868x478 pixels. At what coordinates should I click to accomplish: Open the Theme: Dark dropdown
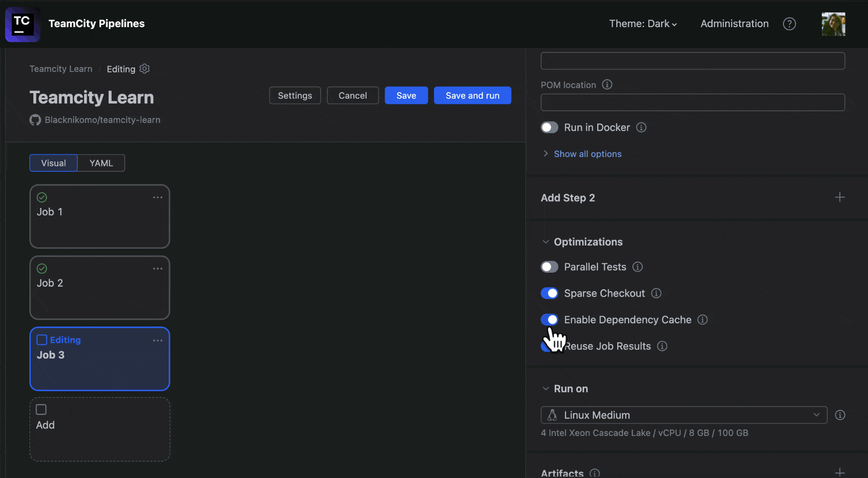point(642,24)
